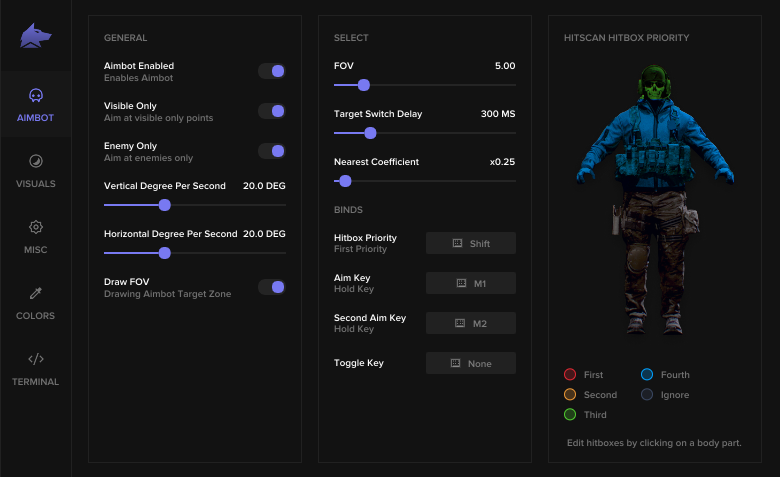Click the Hitbox Priority Shift bind button
Image resolution: width=780 pixels, height=477 pixels.
(x=471, y=243)
